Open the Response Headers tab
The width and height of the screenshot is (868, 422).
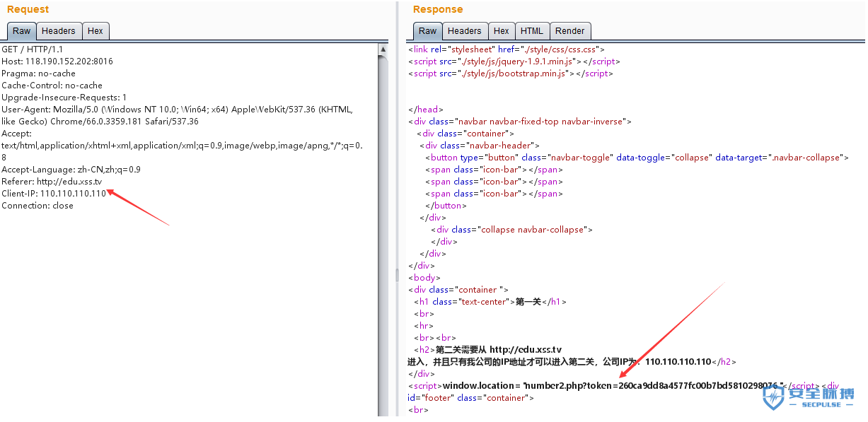465,31
